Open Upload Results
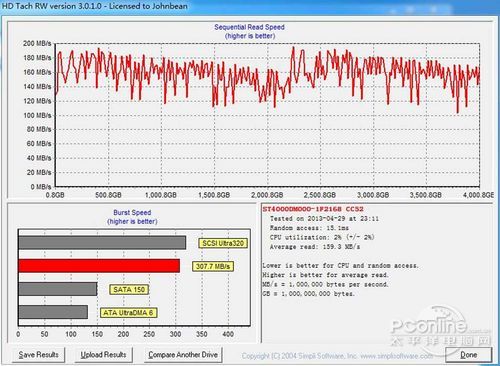Image resolution: width=500 pixels, height=366 pixels. pos(103,355)
